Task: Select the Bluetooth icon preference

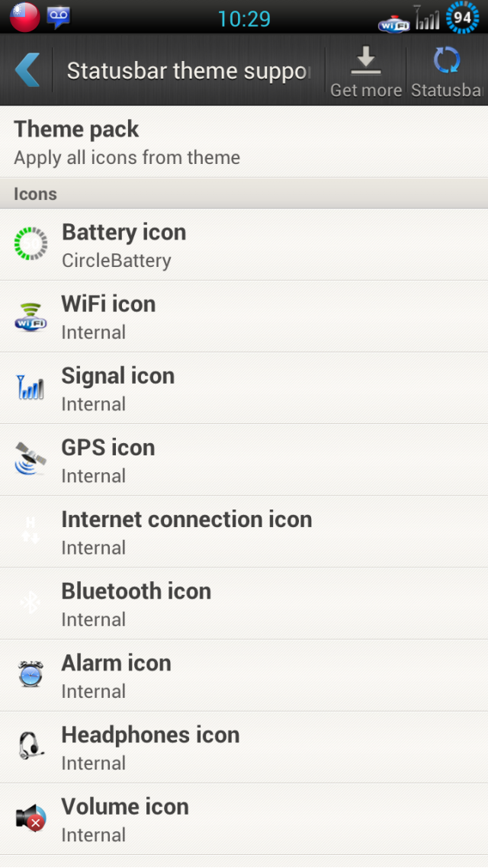Action: click(x=244, y=603)
